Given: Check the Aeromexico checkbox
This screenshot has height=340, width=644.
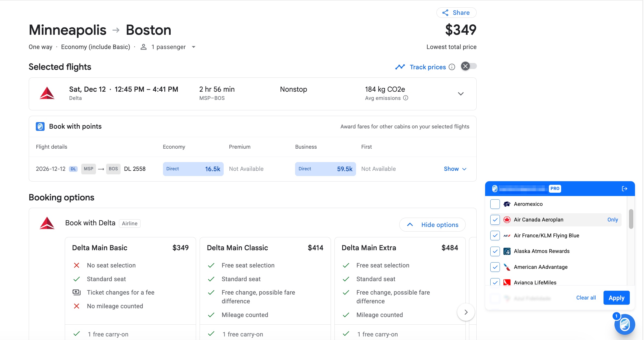Looking at the screenshot, I should pos(495,204).
